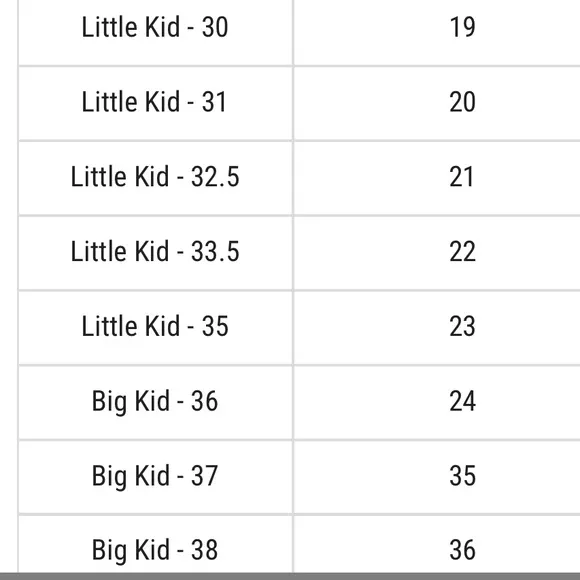Select the 'Little Kid - 31' cell
Viewport: 580px width, 580px height.
tap(155, 104)
